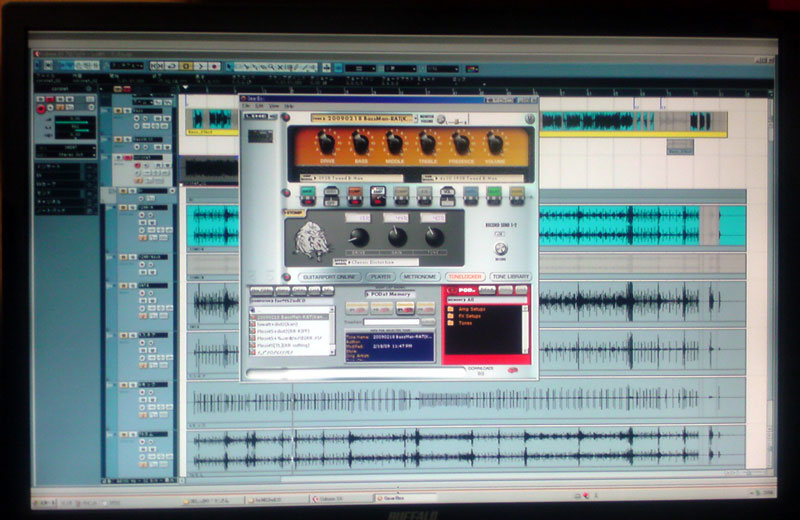Click the download icon in GearBox
Viewport: 800px width, 520px height.
tap(512, 370)
